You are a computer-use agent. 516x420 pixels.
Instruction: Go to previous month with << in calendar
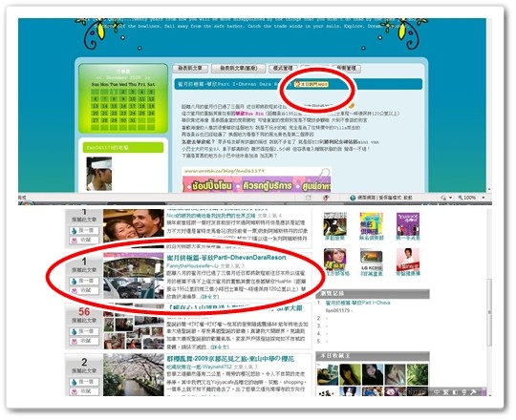98,78
